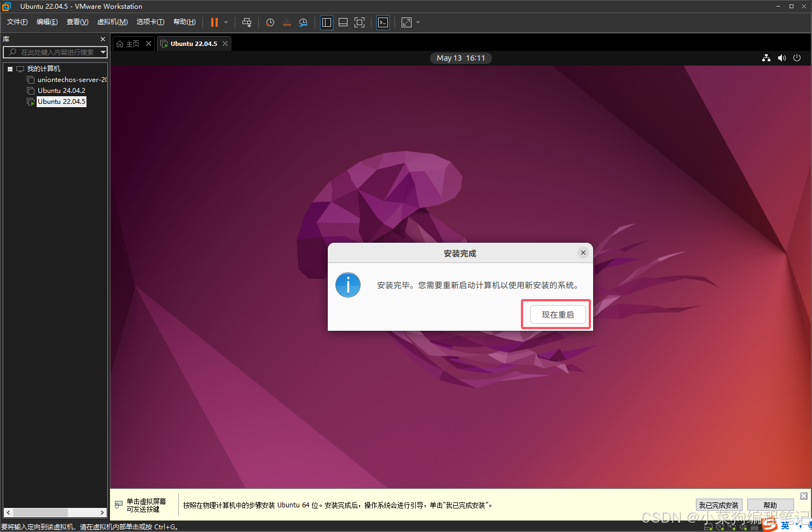The width and height of the screenshot is (812, 532).
Task: Click the network icon in the guest top bar
Action: coord(766,58)
